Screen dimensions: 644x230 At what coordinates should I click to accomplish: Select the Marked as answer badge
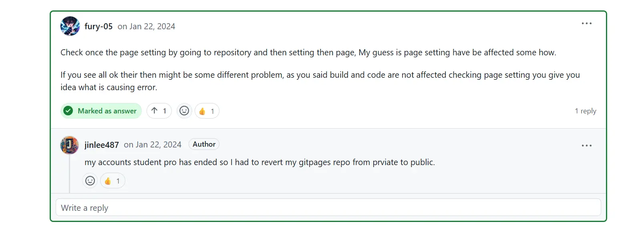coord(101,111)
